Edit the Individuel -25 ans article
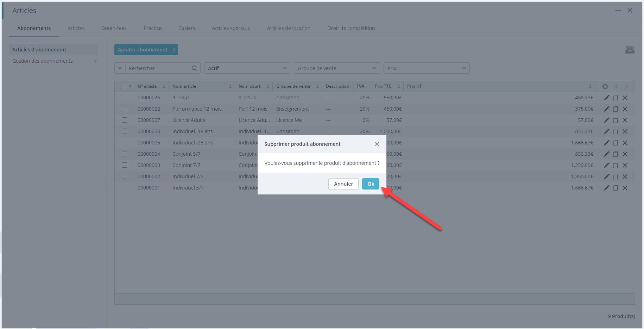 (x=606, y=143)
